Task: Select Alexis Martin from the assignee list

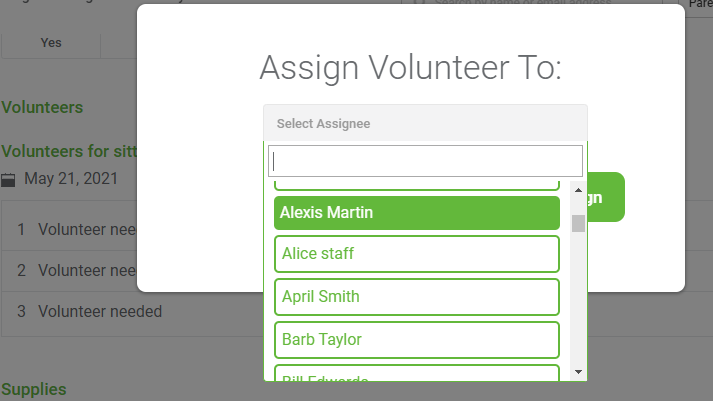Action: click(417, 213)
